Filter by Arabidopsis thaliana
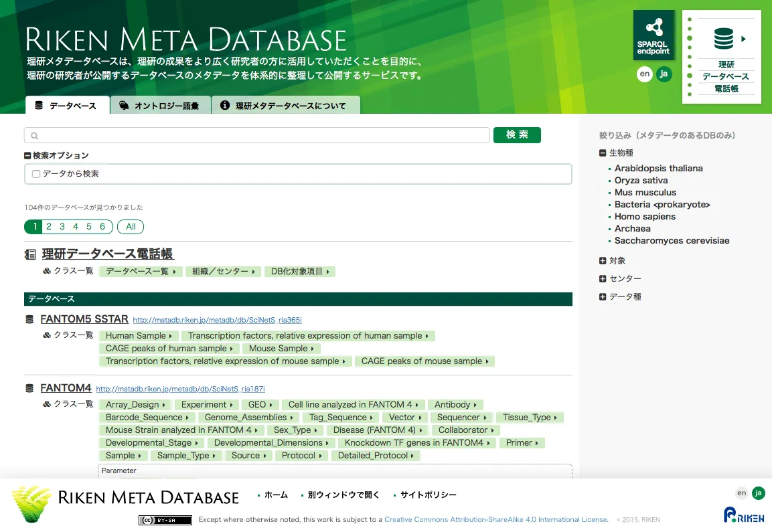Image resolution: width=772 pixels, height=532 pixels. tap(658, 169)
